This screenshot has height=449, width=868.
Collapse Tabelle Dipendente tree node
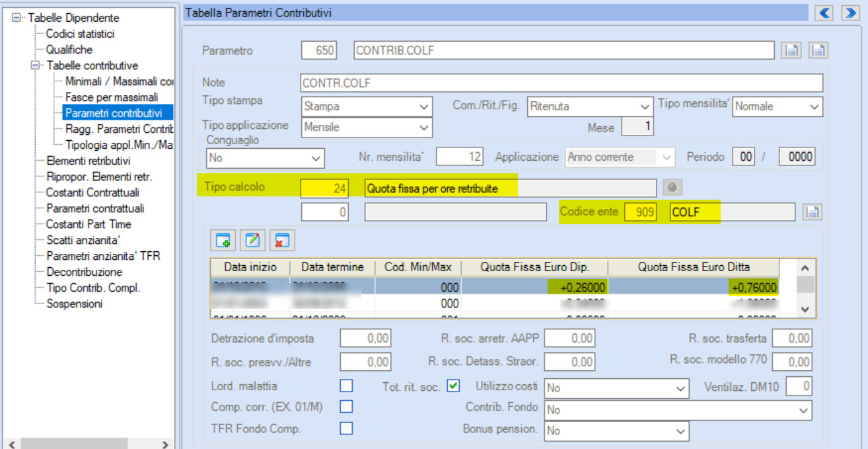pos(17,18)
